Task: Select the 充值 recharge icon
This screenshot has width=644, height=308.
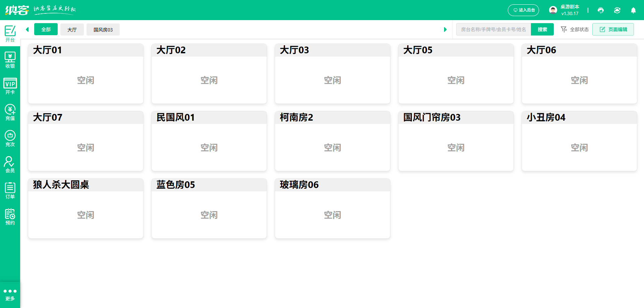Action: (x=10, y=112)
